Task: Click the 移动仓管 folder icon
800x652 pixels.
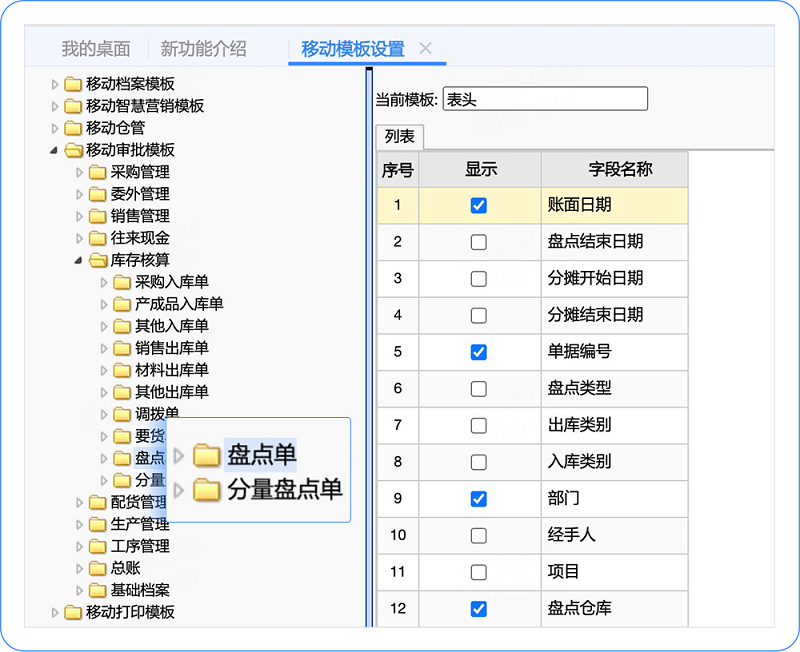Action: click(73, 128)
